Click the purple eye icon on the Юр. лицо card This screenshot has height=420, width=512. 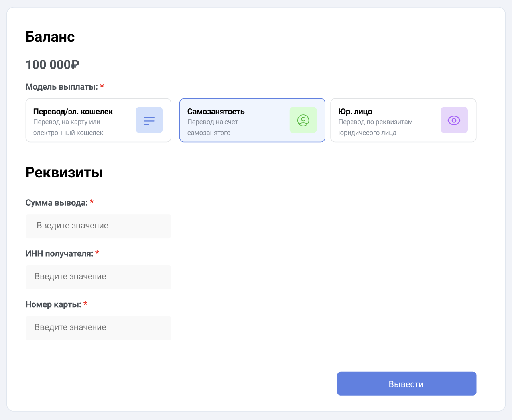click(454, 120)
